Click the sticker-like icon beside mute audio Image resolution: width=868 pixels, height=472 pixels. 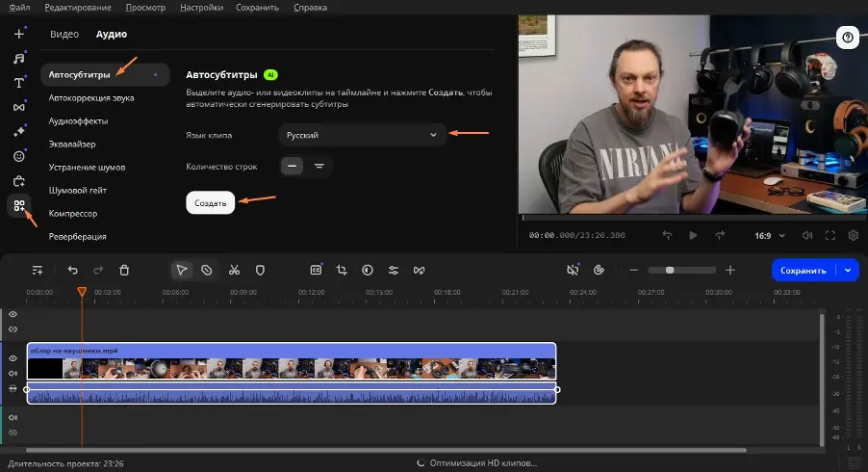coord(599,271)
